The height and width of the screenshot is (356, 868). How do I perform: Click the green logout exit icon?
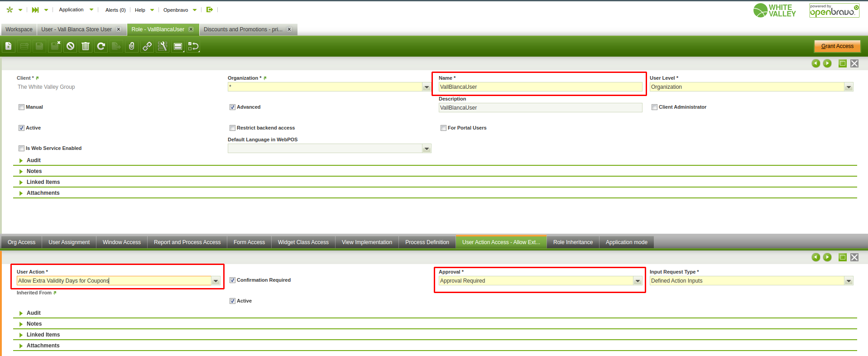(210, 10)
